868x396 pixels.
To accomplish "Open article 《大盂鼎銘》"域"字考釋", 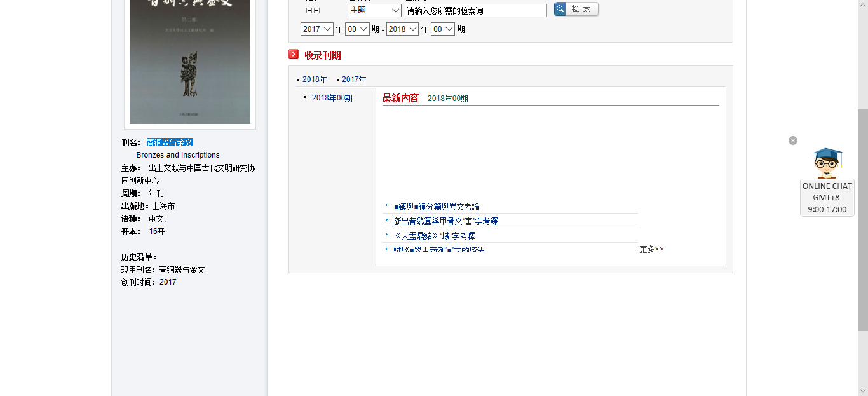I will click(x=434, y=236).
